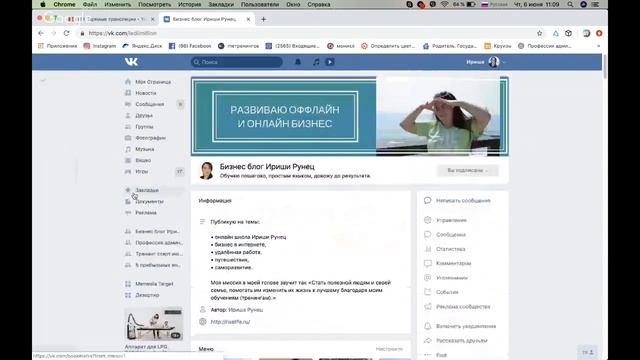Open the music note icon in header
The width and height of the screenshot is (640, 360).
click(316, 62)
